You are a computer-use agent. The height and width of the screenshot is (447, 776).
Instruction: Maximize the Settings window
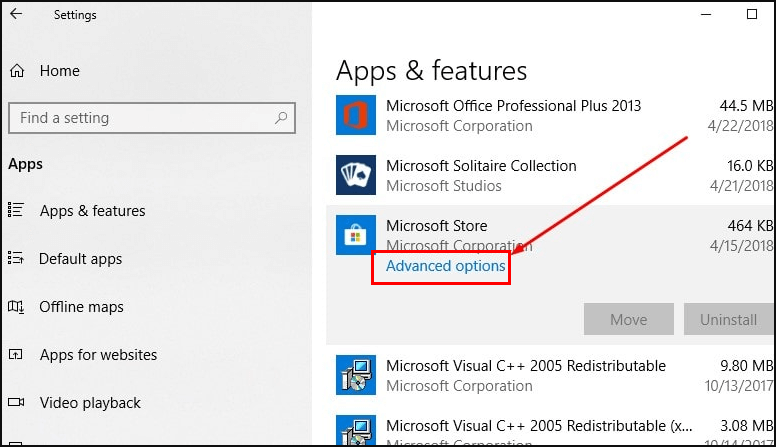pos(752,14)
